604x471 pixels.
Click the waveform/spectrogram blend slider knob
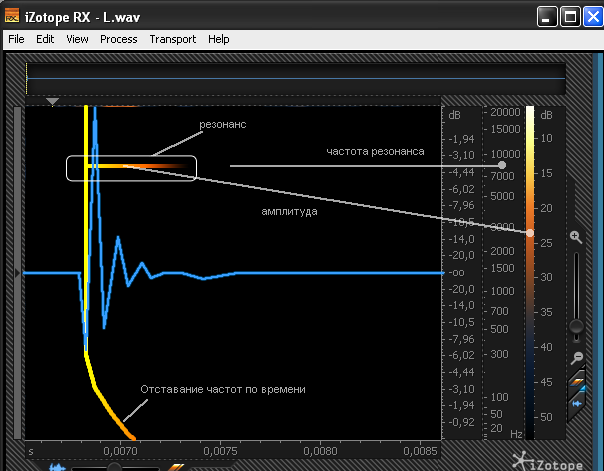click(114, 467)
